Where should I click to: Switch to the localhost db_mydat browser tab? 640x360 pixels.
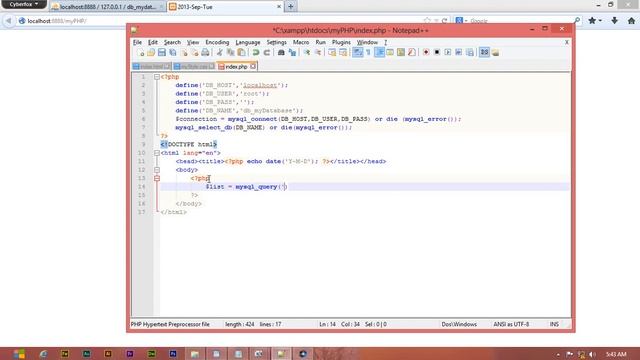pos(108,7)
